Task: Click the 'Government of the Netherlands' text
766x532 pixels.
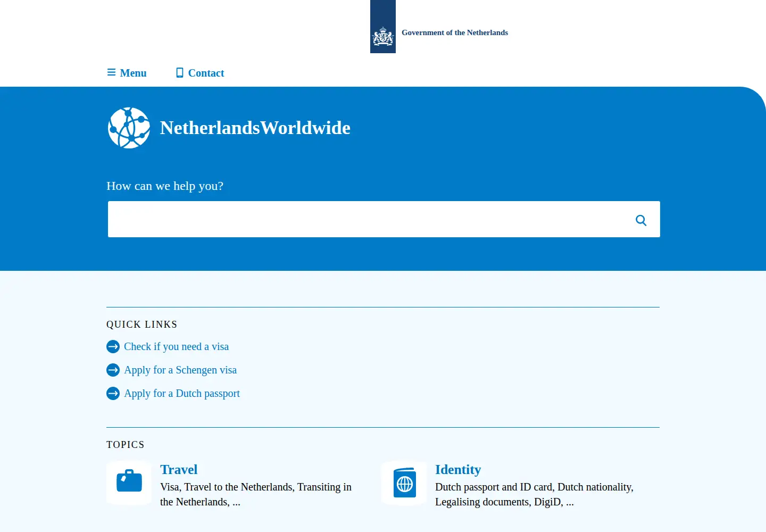Action: coord(455,32)
